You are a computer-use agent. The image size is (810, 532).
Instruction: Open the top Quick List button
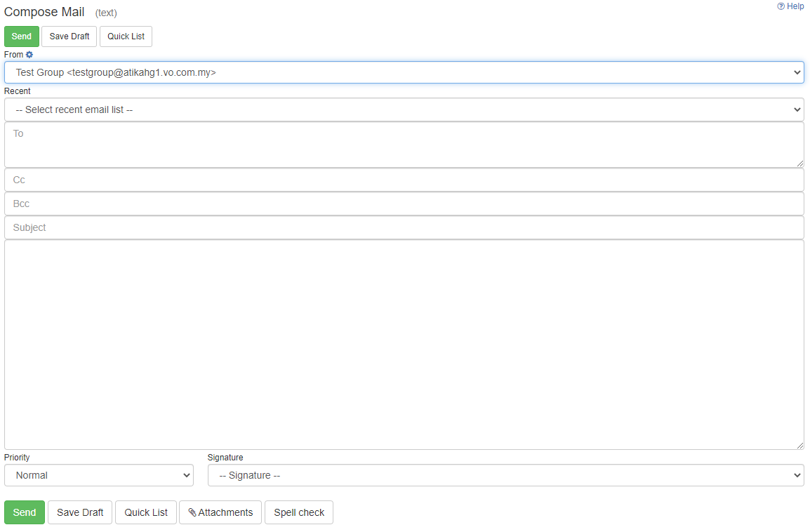(126, 36)
